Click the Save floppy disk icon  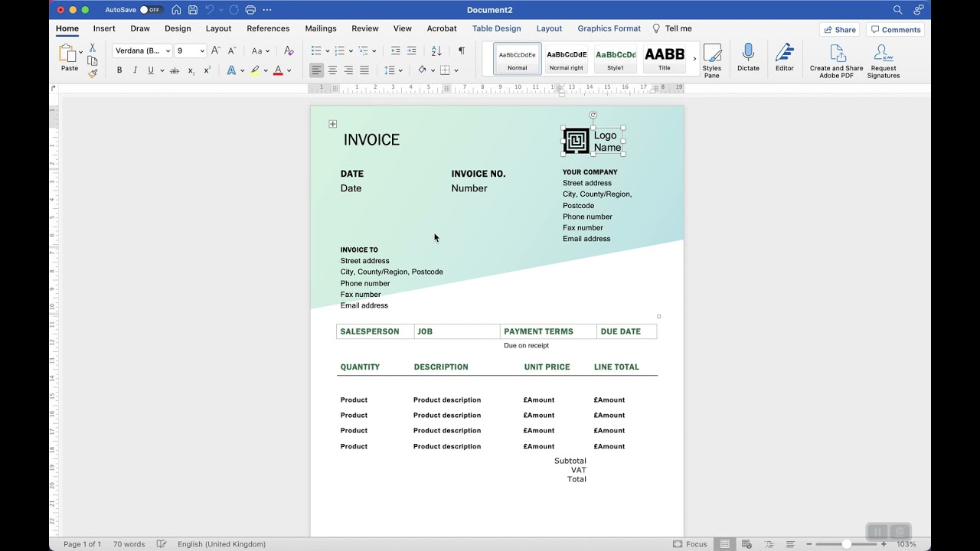[x=193, y=10]
